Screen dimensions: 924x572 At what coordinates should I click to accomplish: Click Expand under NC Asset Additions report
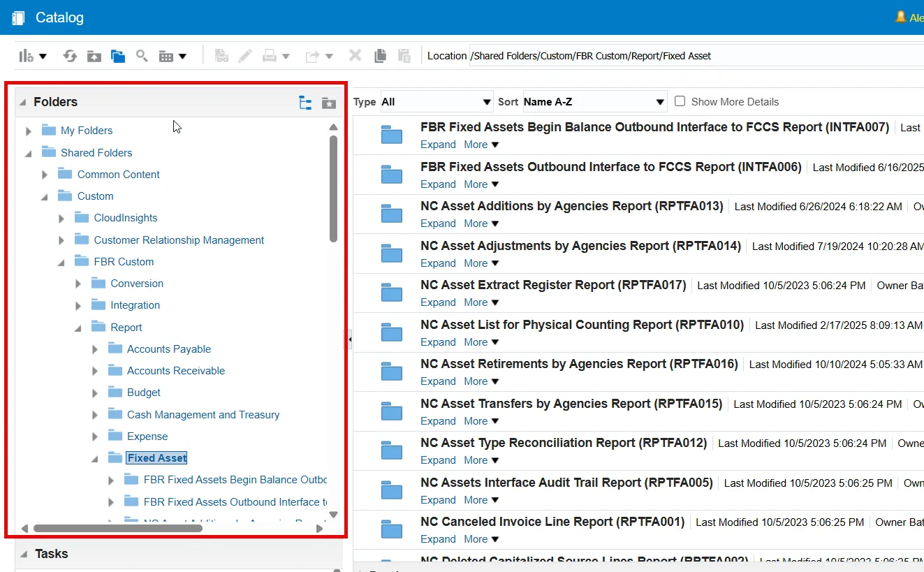tap(438, 223)
